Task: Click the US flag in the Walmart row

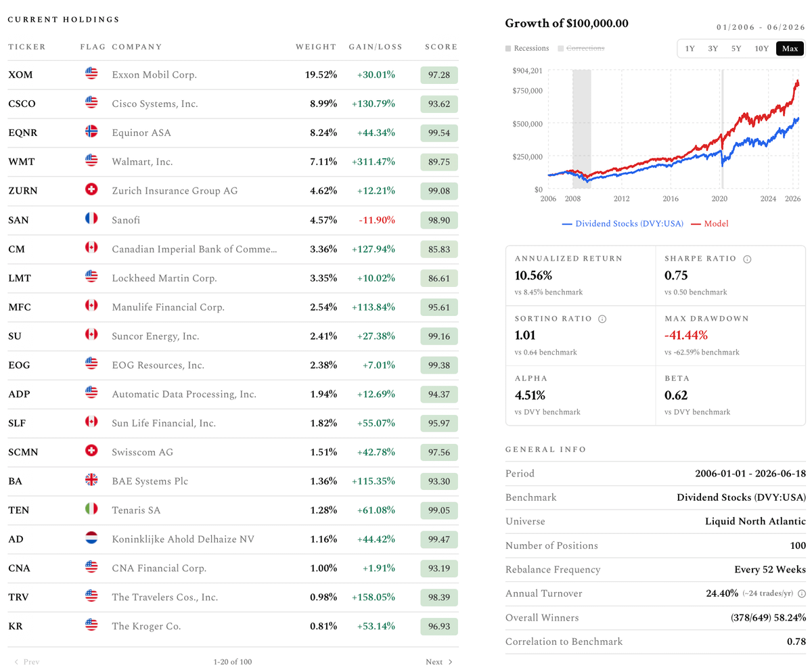Action: 91,161
